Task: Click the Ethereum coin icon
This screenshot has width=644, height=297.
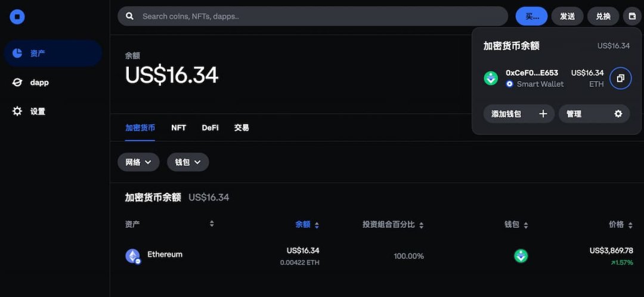Action: pyautogui.click(x=132, y=256)
